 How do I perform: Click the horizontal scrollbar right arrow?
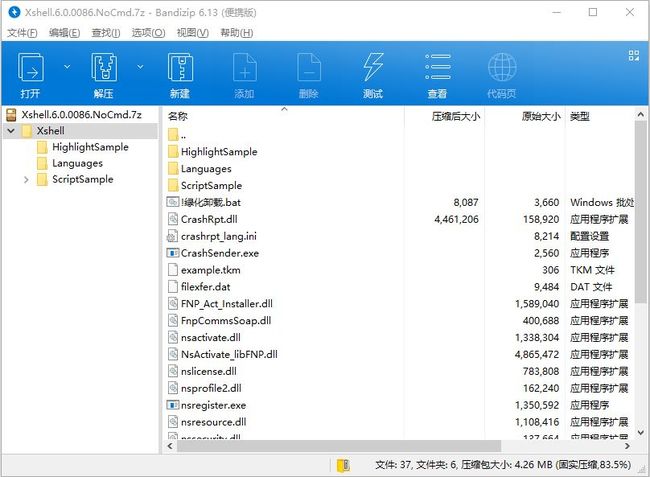pyautogui.click(x=627, y=446)
